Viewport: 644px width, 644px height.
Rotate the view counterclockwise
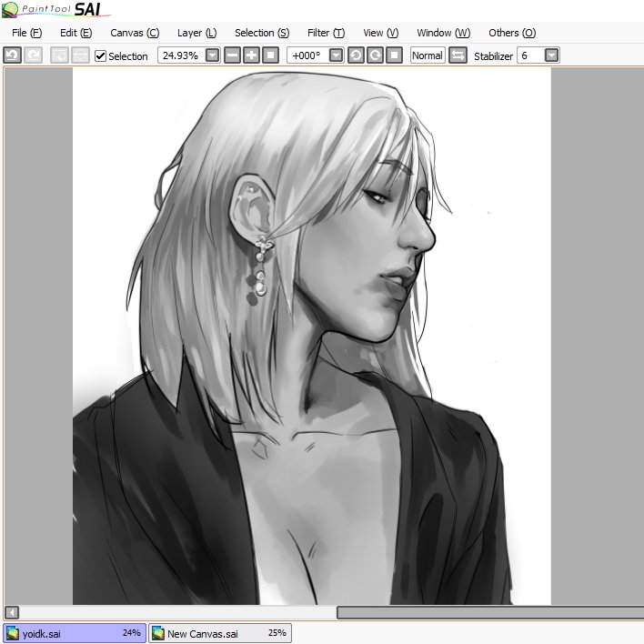(356, 55)
